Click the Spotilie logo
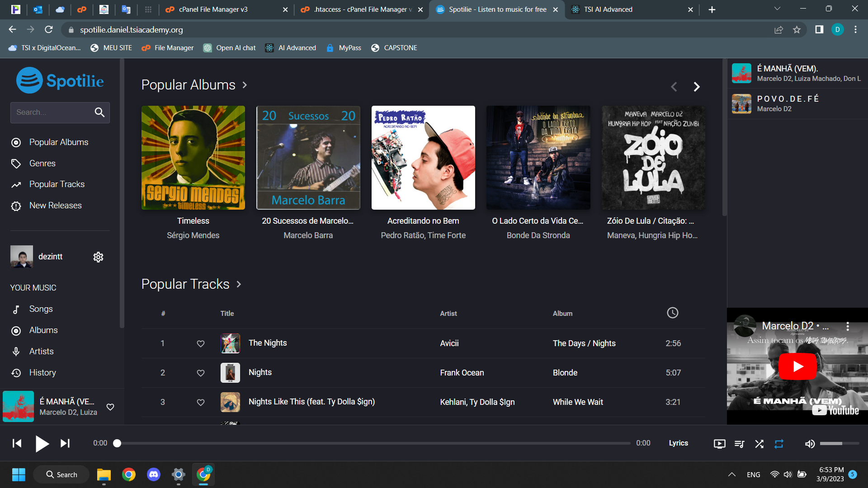Viewport: 868px width, 488px height. 60,80
